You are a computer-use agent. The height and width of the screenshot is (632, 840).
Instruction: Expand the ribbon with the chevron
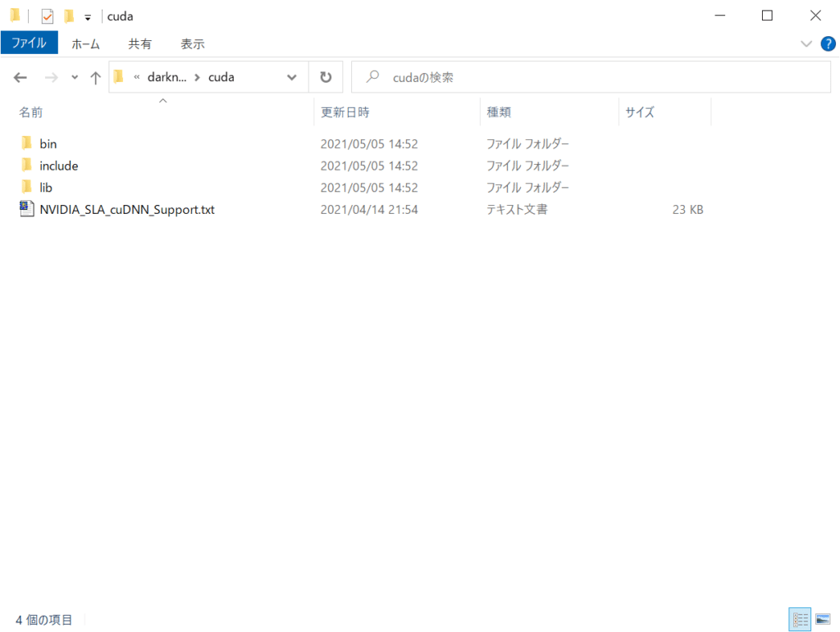(806, 43)
